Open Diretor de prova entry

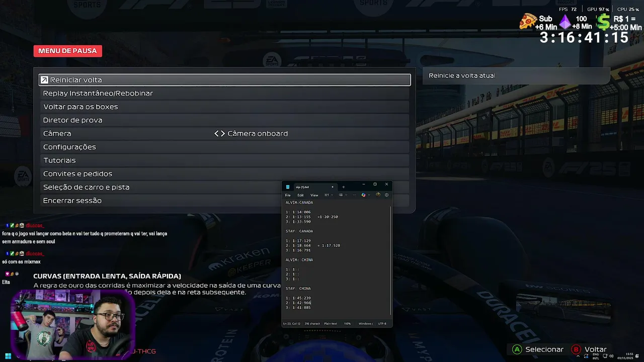[x=224, y=120]
